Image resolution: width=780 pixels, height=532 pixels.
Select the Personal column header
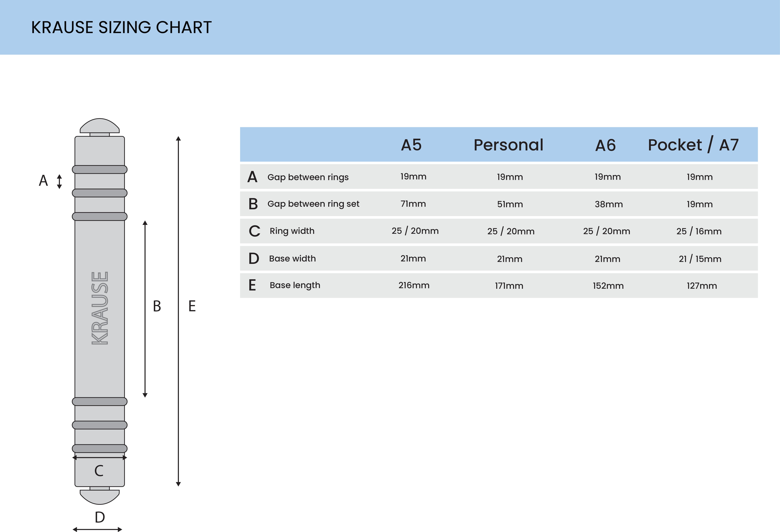pyautogui.click(x=508, y=145)
